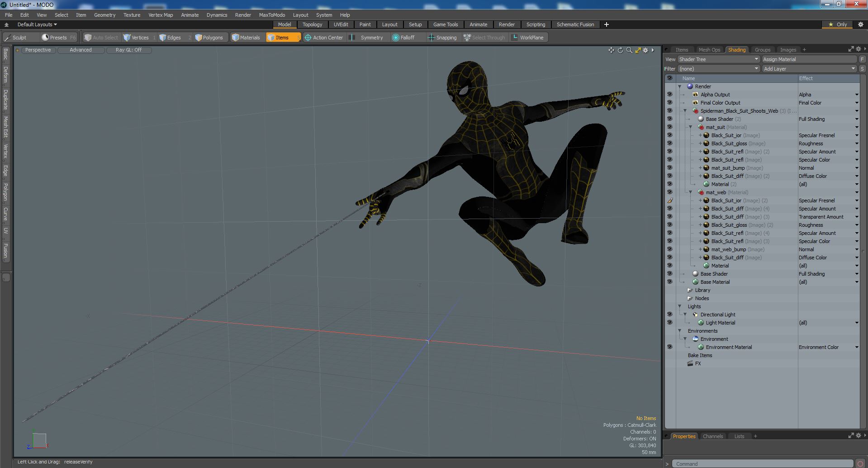Toggle visibility of Base Material
868x468 pixels.
[669, 282]
